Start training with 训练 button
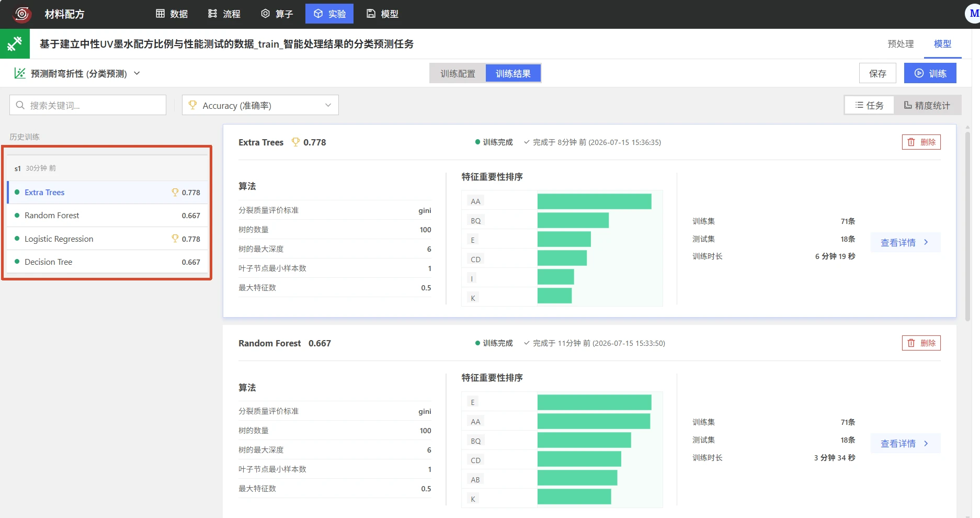Viewport: 980px width, 518px height. [x=930, y=73]
